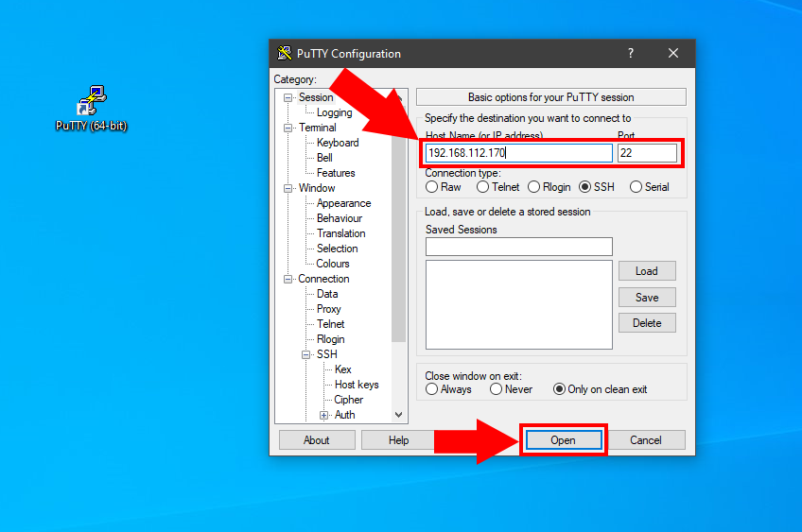This screenshot has width=802, height=532.
Task: Collapse the SSH tree node
Action: click(x=305, y=354)
